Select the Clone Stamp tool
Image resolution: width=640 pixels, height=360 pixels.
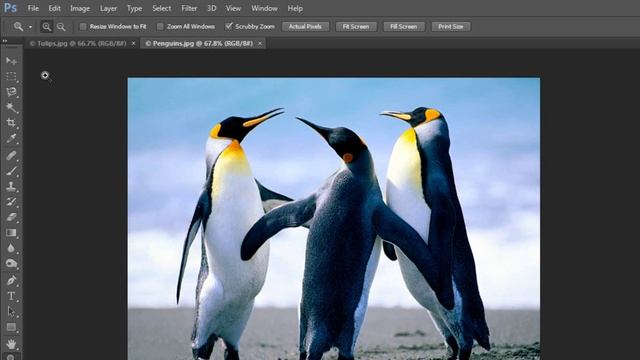(x=11, y=187)
